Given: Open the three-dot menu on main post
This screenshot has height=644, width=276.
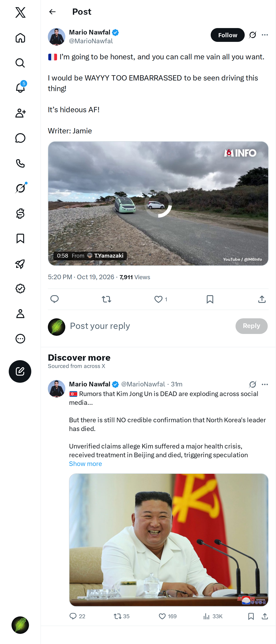Looking at the screenshot, I should point(265,35).
